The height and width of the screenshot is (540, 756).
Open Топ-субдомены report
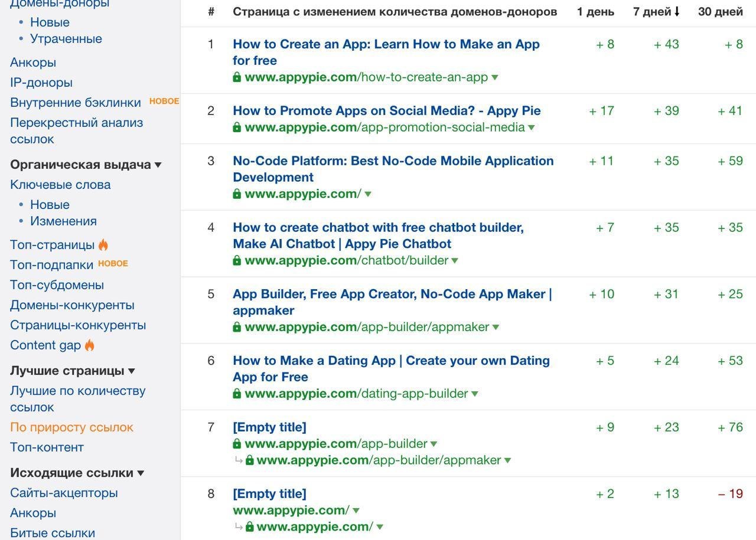[57, 284]
